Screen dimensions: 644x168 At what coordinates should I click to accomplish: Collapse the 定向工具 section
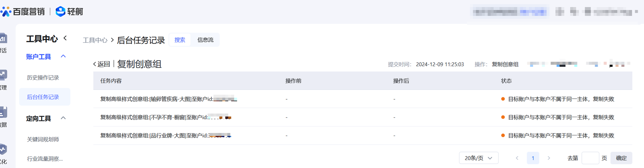[x=63, y=118]
